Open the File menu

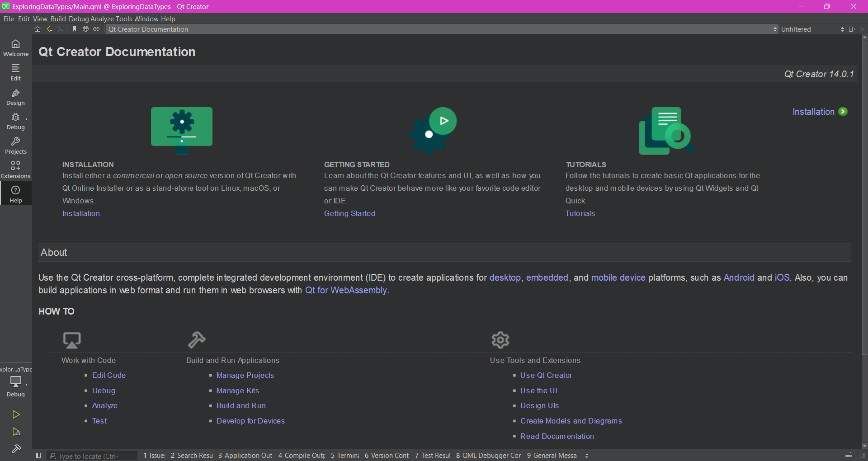click(9, 19)
